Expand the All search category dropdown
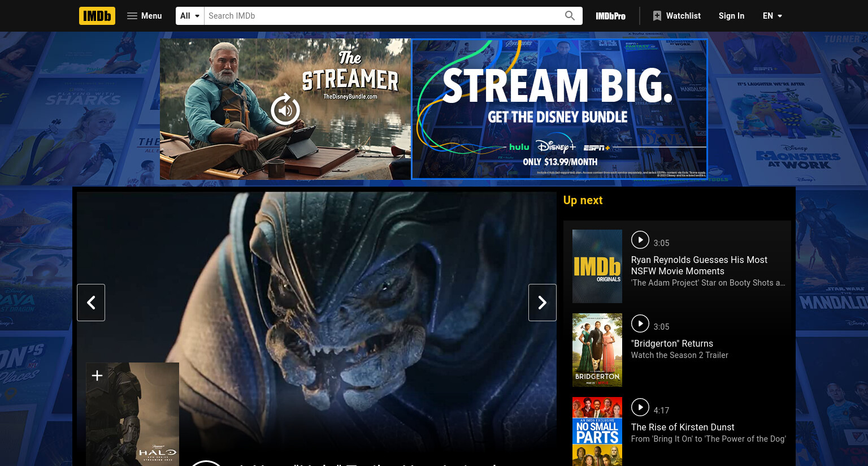Viewport: 868px width, 466px height. tap(190, 16)
